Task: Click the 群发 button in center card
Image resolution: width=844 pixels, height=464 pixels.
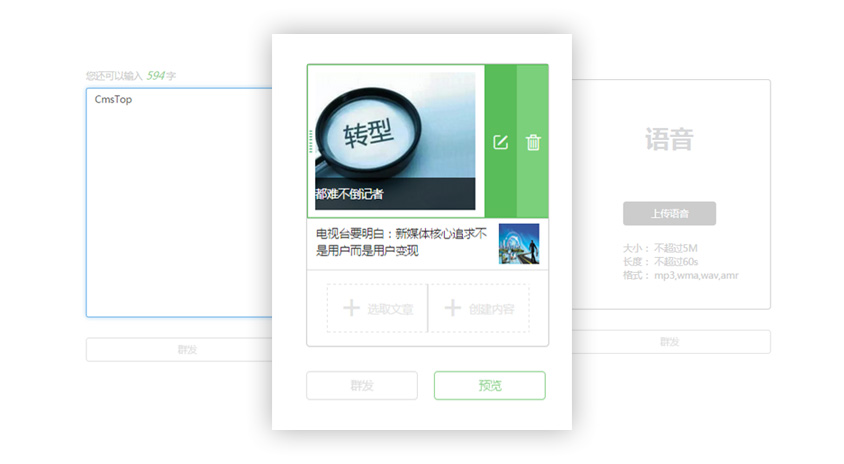Action: tap(362, 385)
